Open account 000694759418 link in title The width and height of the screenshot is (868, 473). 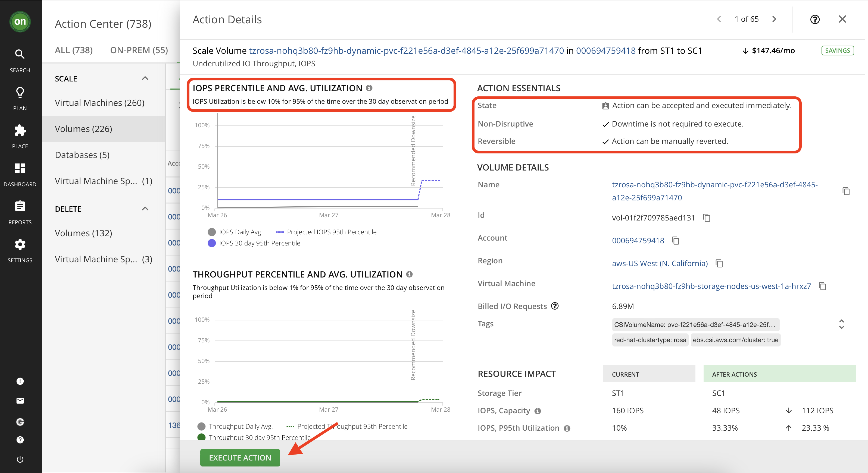[605, 51]
